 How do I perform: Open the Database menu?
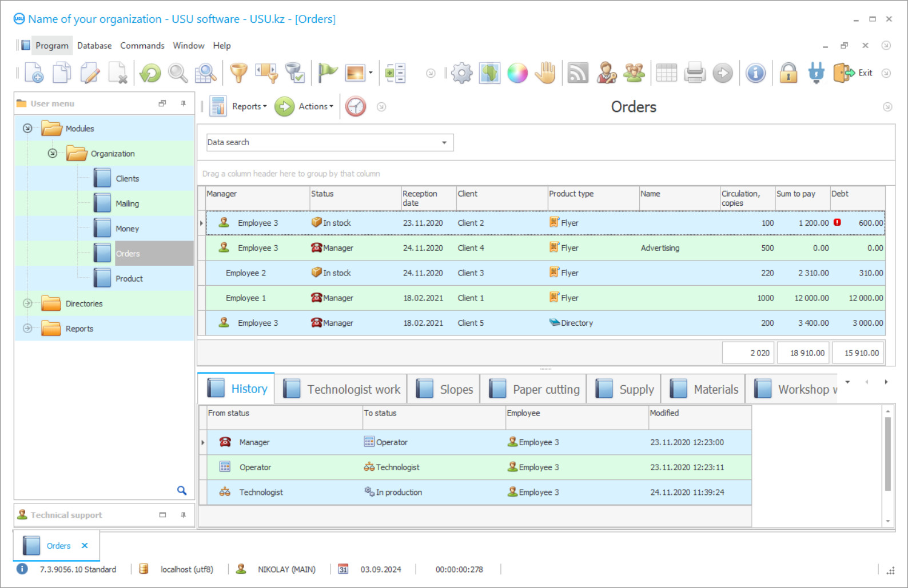94,46
